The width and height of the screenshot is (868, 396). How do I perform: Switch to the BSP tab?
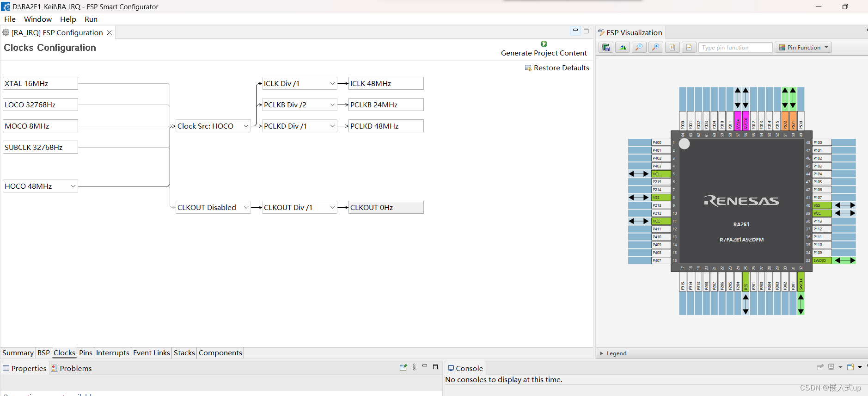pyautogui.click(x=43, y=353)
